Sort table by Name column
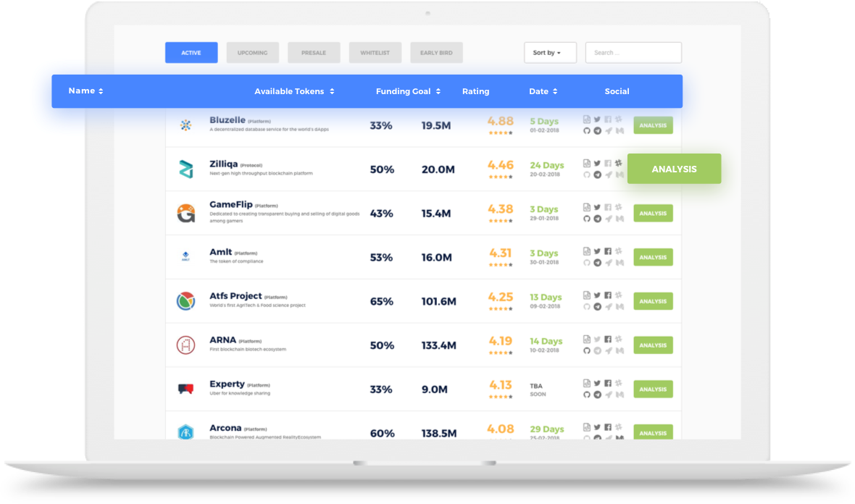The width and height of the screenshot is (855, 504). point(85,91)
